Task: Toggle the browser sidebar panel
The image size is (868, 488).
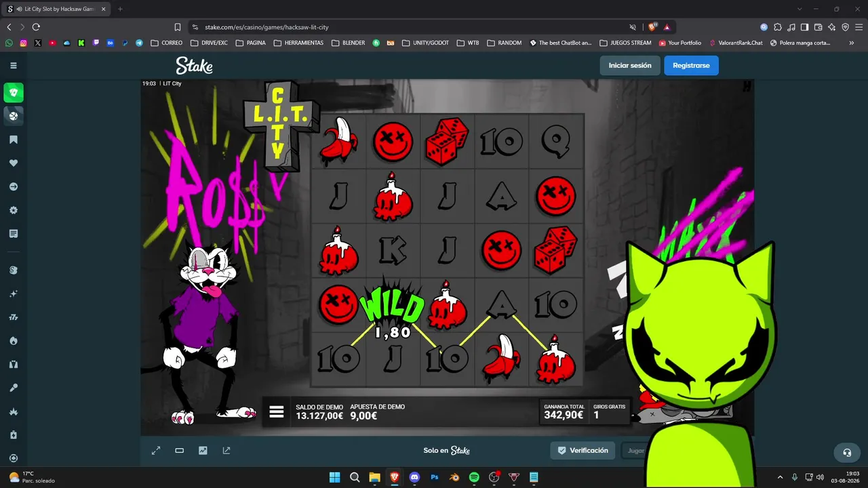Action: [804, 27]
